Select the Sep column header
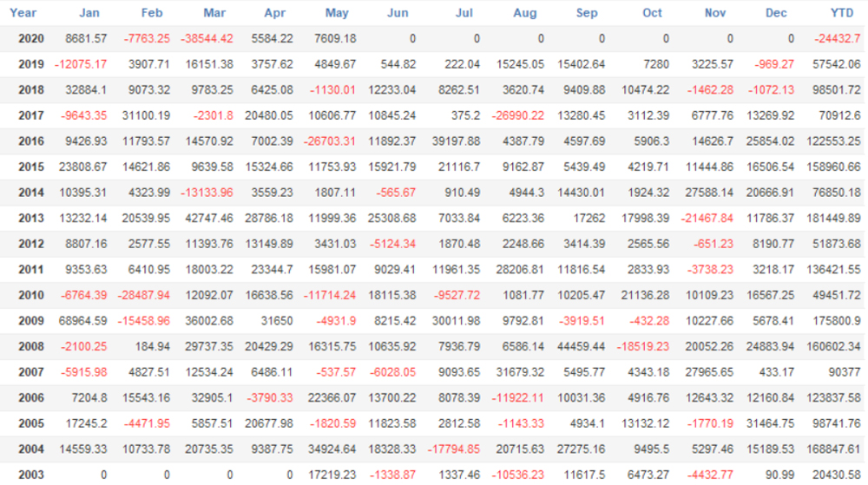 [x=587, y=13]
